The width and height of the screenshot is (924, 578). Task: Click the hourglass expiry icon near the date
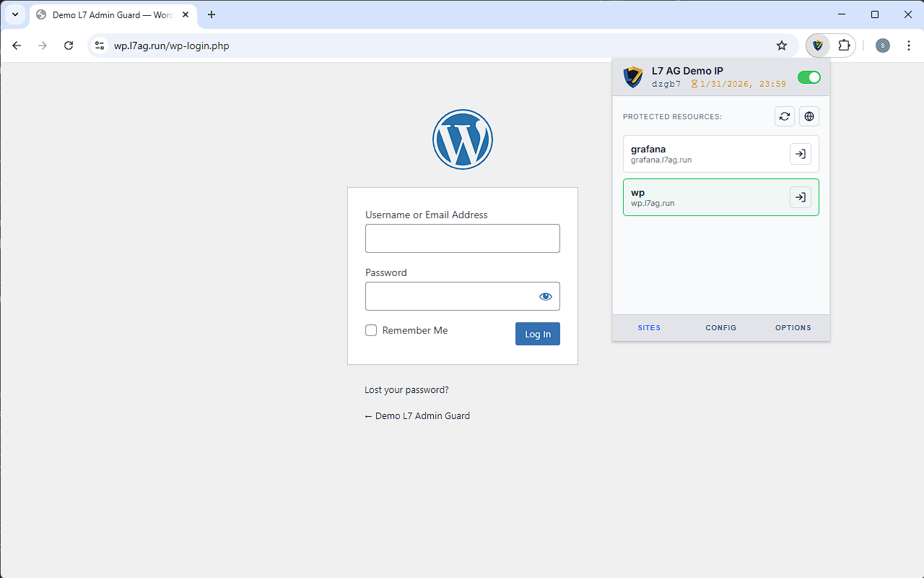tap(694, 84)
